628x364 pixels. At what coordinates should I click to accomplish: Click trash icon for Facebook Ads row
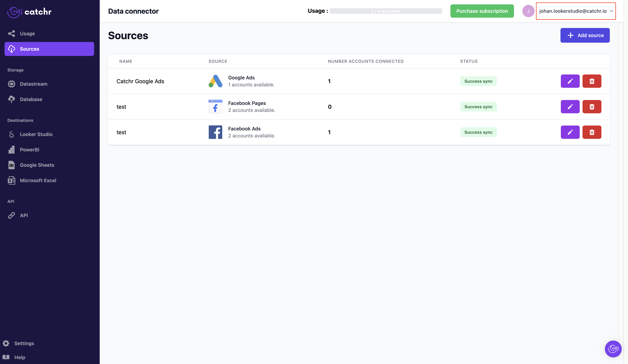[x=592, y=132]
